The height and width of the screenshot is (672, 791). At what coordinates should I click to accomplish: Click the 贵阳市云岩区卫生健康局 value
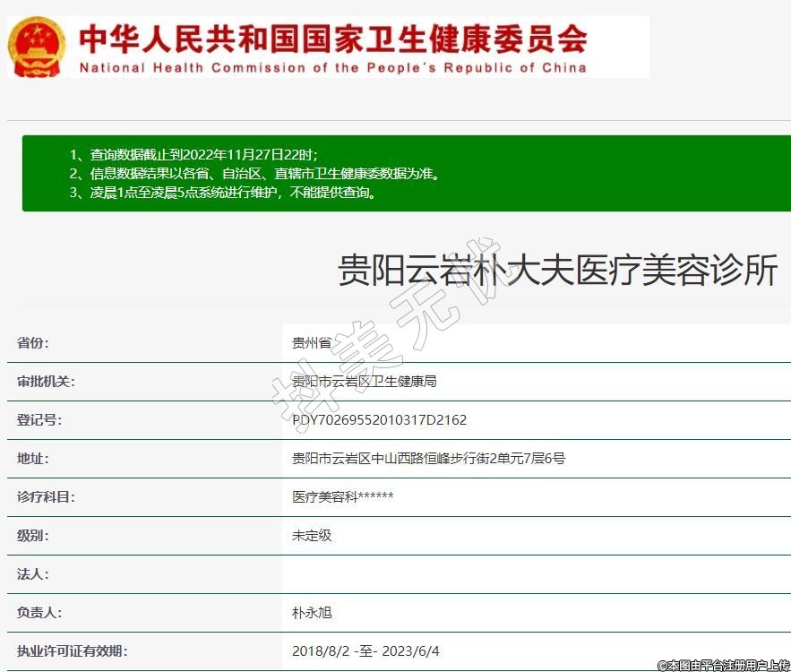(364, 382)
